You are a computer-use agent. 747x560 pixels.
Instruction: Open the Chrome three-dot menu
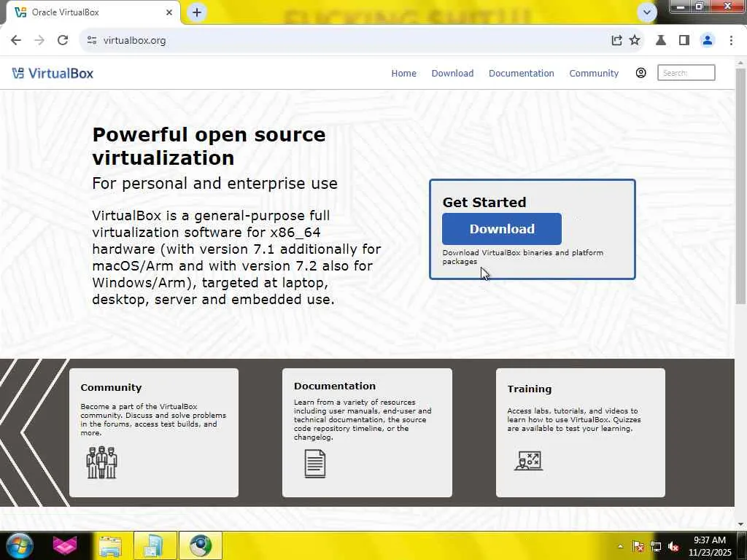coord(731,41)
